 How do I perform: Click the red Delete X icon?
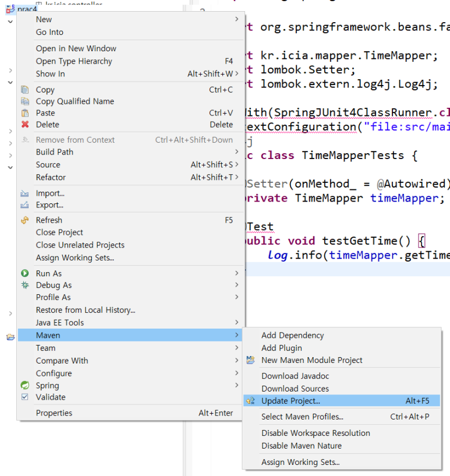[x=25, y=125]
